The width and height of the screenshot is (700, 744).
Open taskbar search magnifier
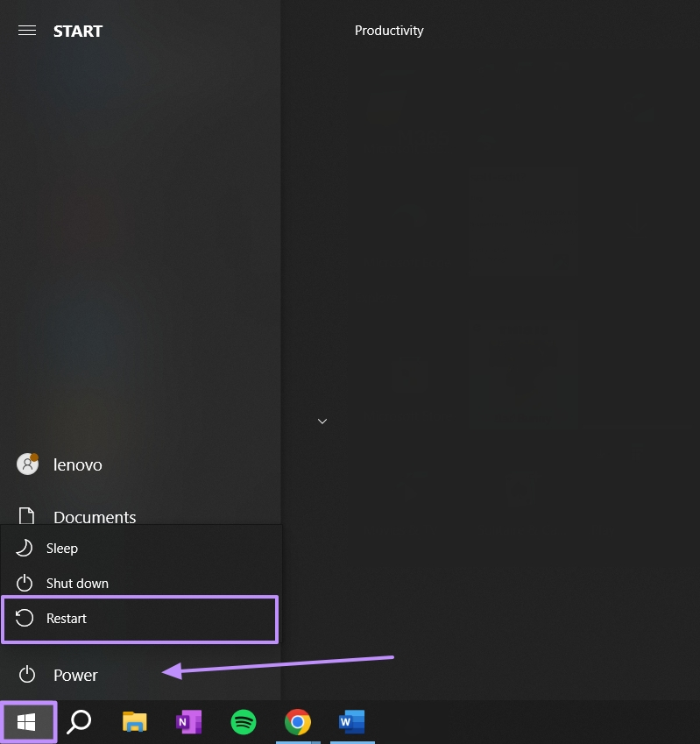click(79, 722)
